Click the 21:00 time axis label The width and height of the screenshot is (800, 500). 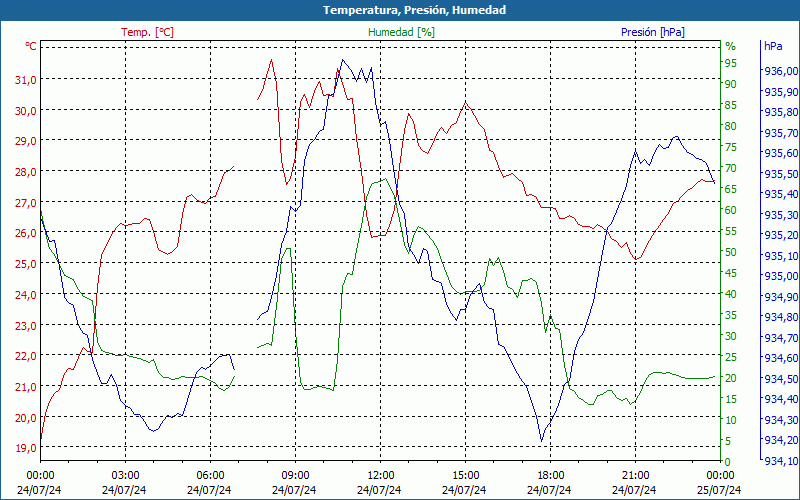pos(635,474)
